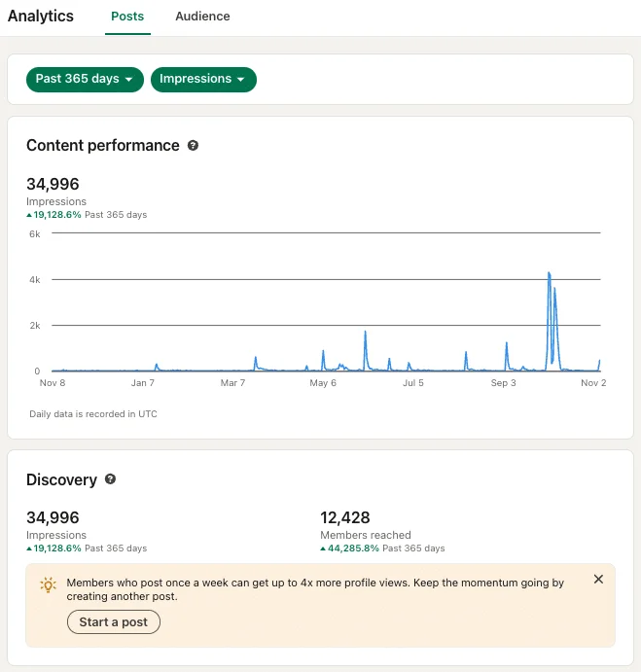
Task: Click the Analytics heading
Action: (41, 16)
